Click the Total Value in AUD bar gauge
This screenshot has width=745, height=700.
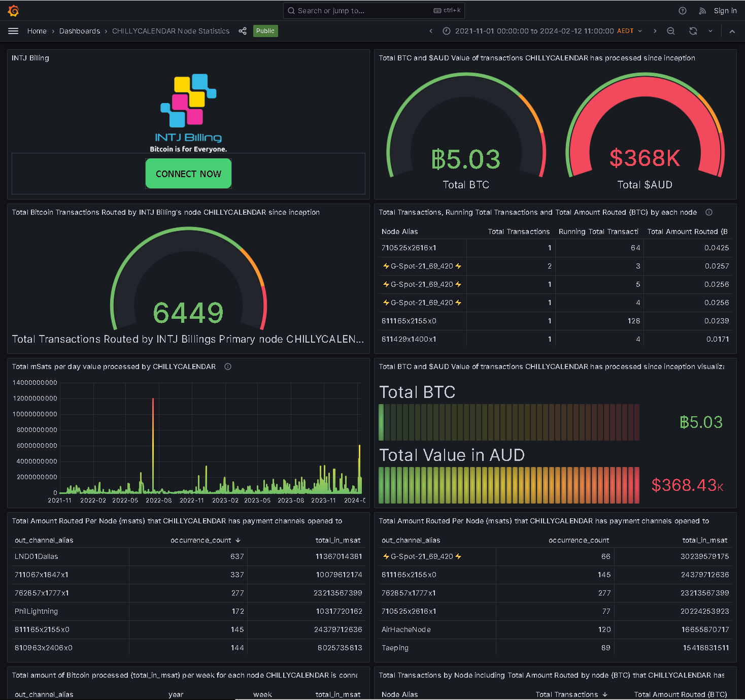(x=509, y=485)
